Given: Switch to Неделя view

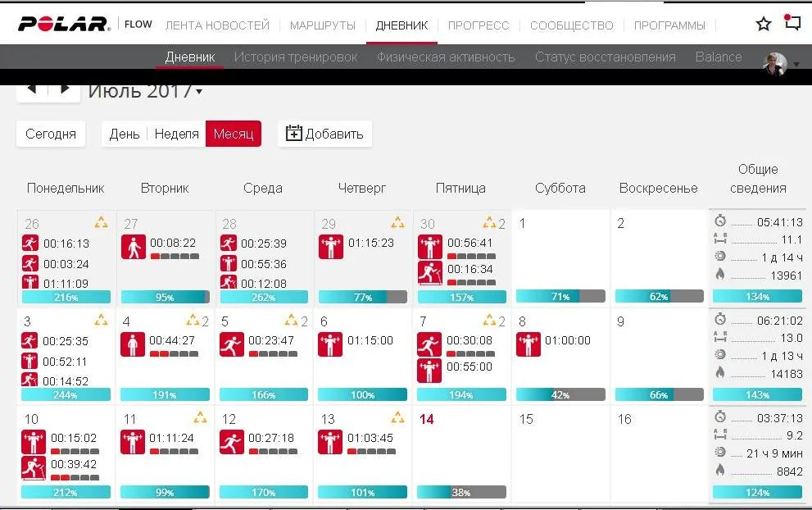Looking at the screenshot, I should tap(177, 134).
